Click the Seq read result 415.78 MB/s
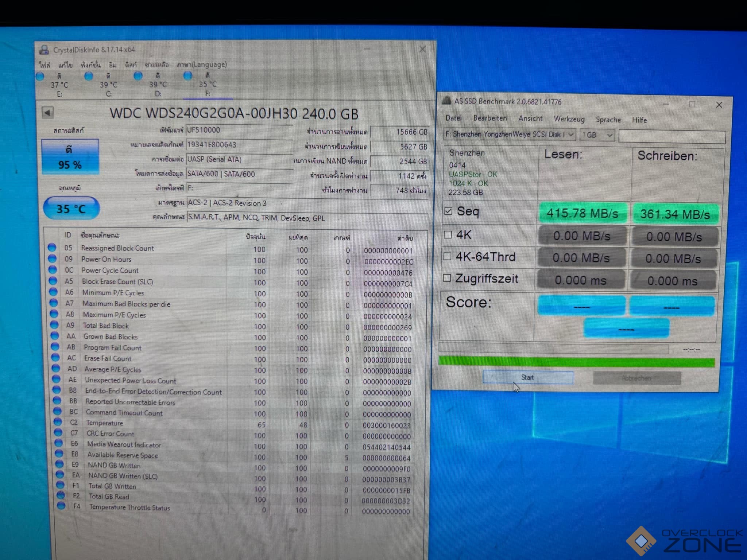Viewport: 747px width, 560px height. click(x=582, y=213)
